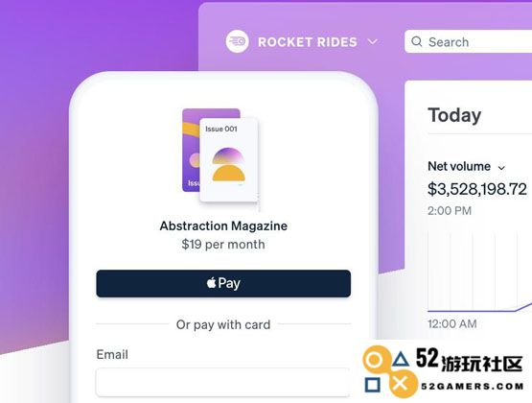Focus the Email input field
The width and height of the screenshot is (532, 403).
(x=223, y=382)
